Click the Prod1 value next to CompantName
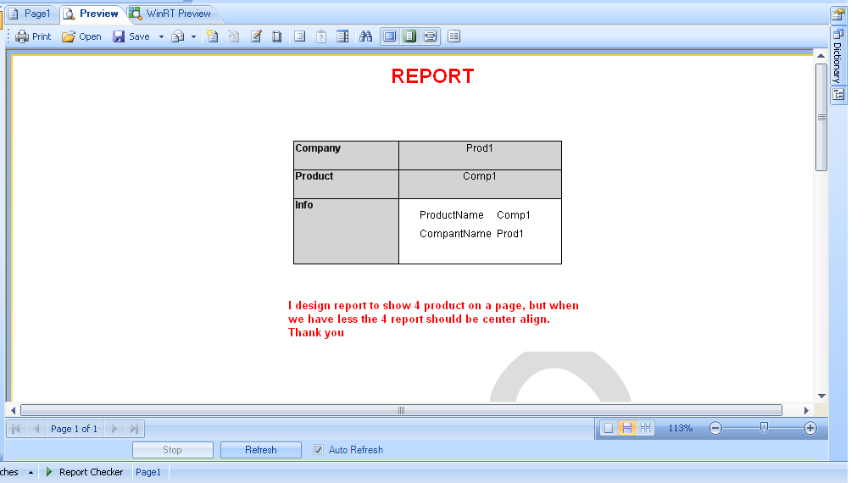The height and width of the screenshot is (483, 868). coord(509,234)
